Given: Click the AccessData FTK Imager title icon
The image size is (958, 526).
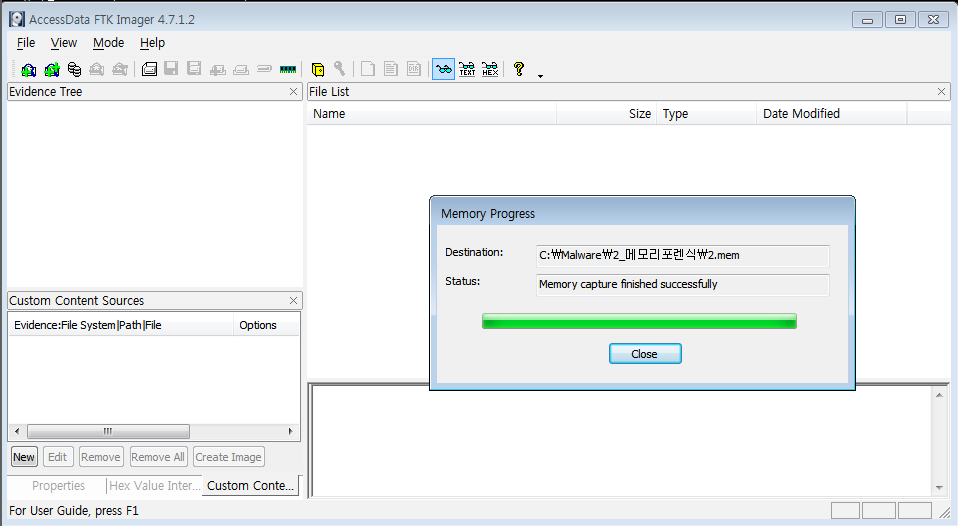Looking at the screenshot, I should pyautogui.click(x=17, y=20).
